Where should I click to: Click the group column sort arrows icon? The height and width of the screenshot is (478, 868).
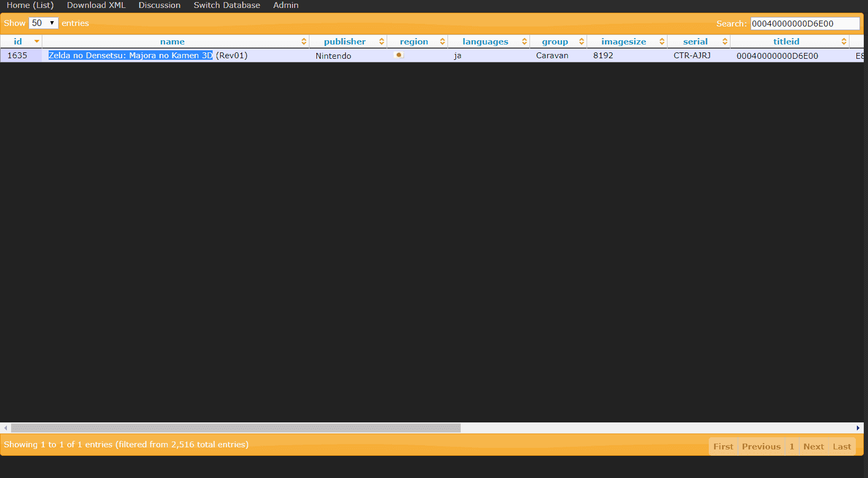pyautogui.click(x=581, y=41)
